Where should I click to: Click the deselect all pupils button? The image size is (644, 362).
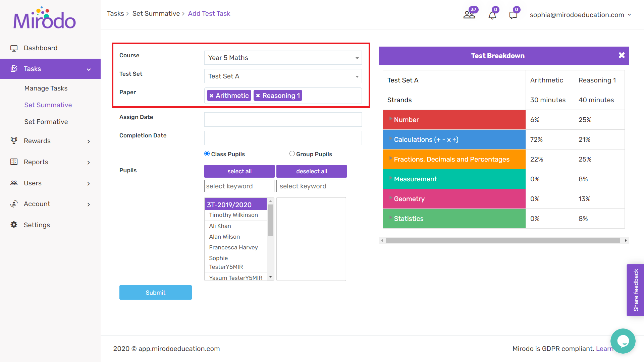312,171
